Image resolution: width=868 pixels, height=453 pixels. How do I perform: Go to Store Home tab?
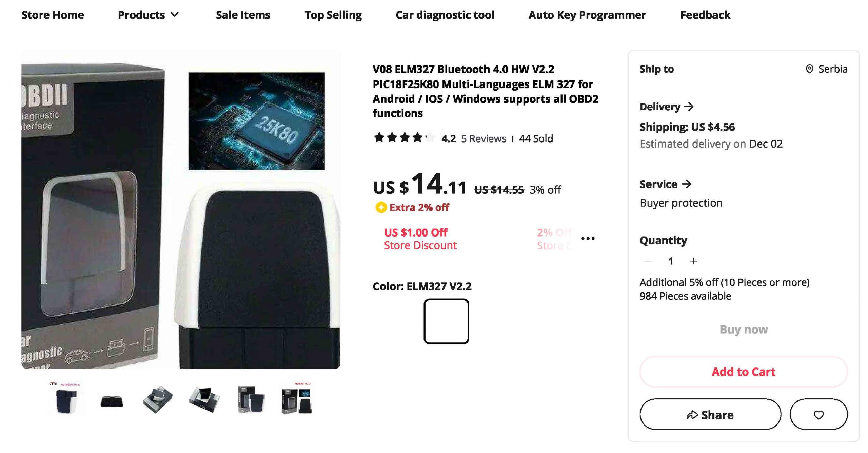click(53, 15)
